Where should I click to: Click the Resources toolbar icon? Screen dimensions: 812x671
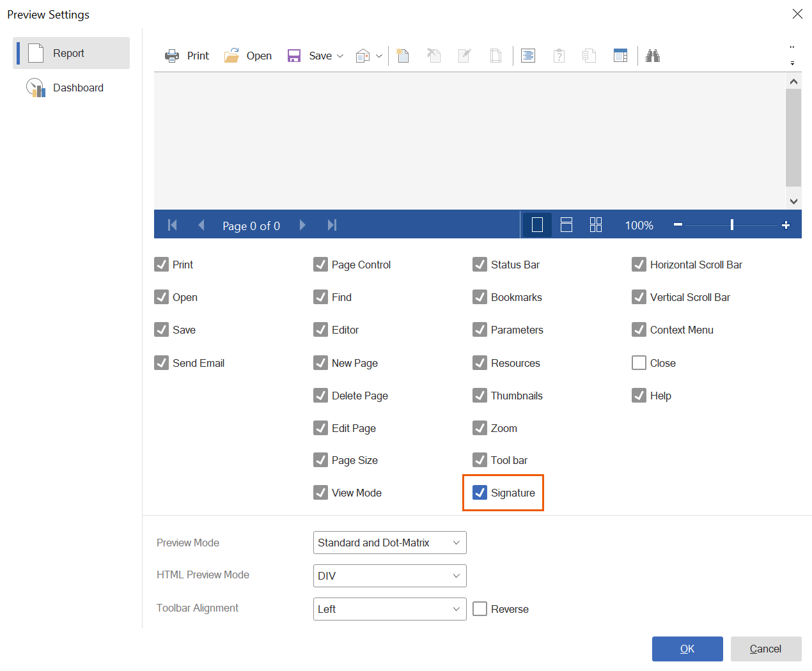pyautogui.click(x=589, y=56)
